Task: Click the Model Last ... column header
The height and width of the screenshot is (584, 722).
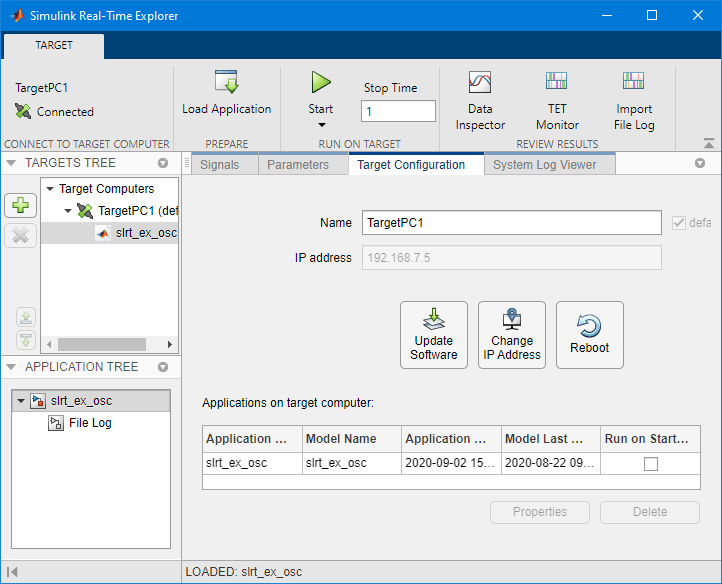Action: [x=551, y=439]
